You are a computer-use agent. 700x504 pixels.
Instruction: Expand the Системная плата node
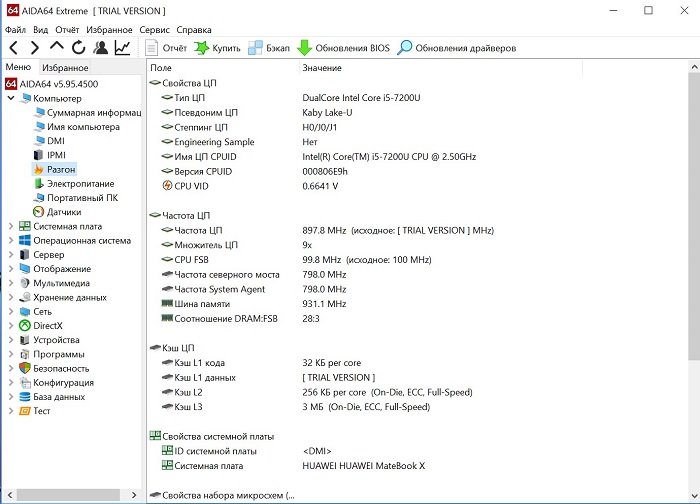(11, 226)
